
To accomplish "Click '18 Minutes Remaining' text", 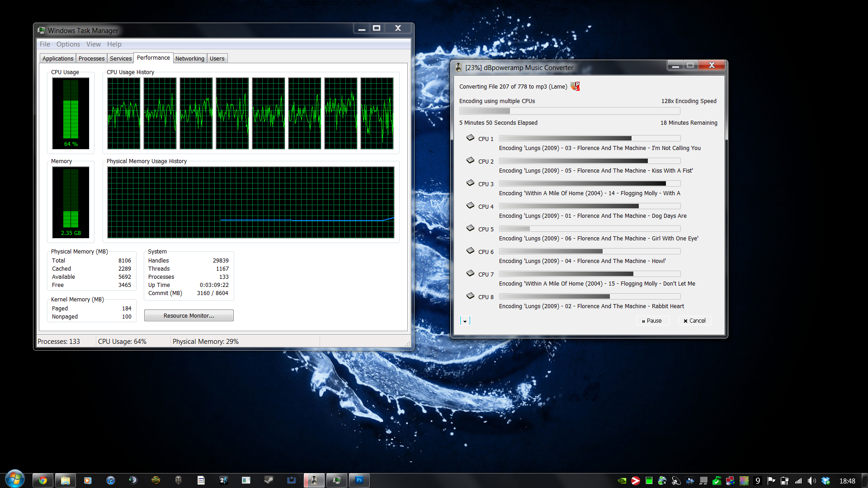I will (689, 123).
